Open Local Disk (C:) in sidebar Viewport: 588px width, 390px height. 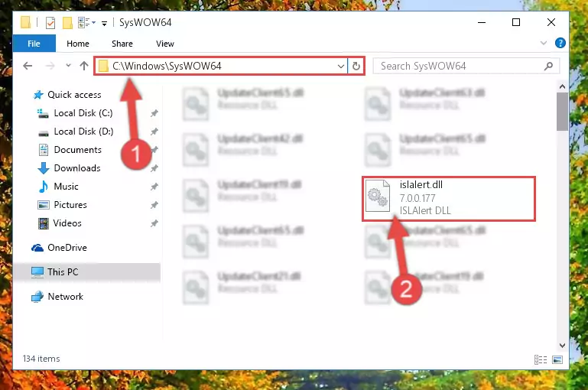point(83,113)
